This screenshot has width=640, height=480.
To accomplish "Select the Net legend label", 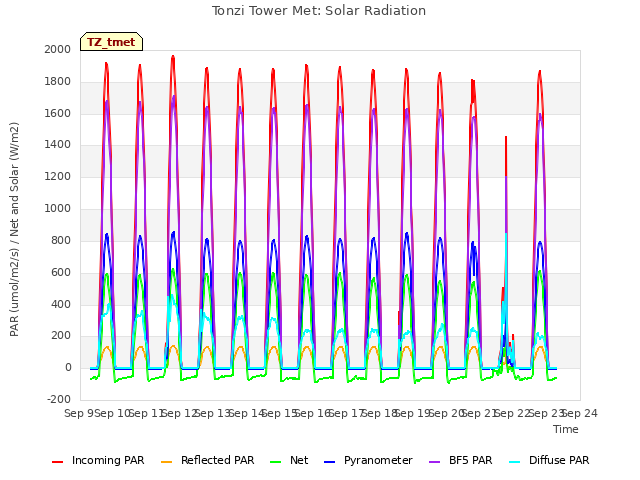I will [299, 460].
